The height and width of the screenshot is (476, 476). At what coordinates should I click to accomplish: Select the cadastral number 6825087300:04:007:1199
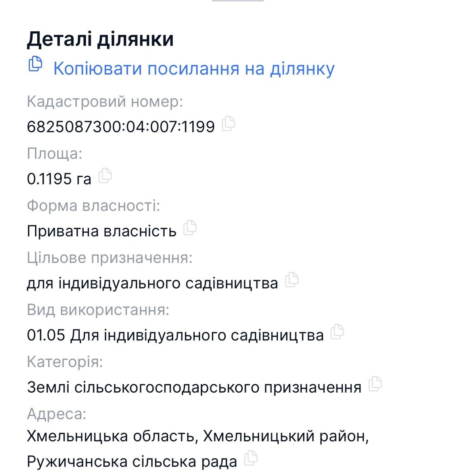coord(121,126)
